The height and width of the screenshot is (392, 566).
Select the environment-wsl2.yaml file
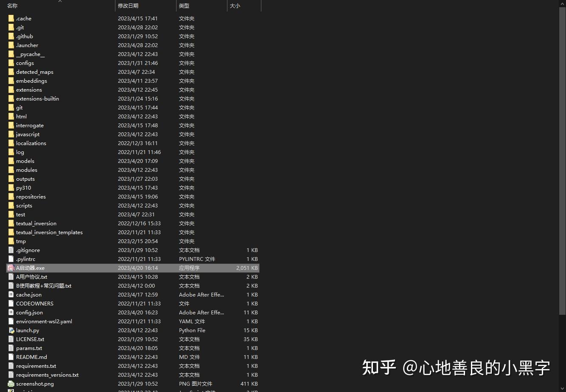pos(44,321)
